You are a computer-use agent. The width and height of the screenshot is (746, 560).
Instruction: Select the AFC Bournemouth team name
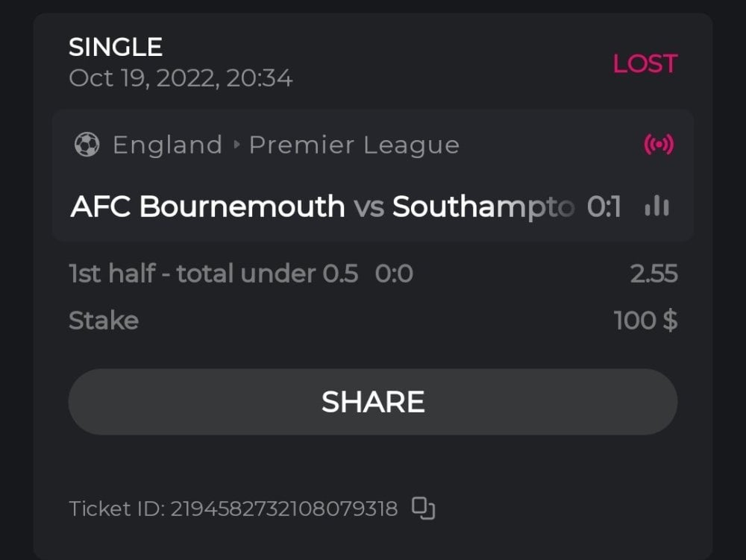point(207,207)
